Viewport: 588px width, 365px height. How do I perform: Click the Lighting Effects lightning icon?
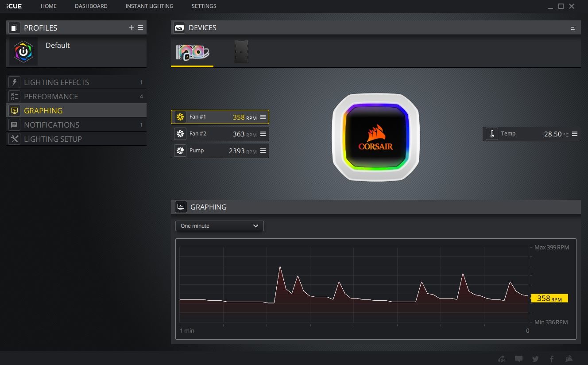15,82
